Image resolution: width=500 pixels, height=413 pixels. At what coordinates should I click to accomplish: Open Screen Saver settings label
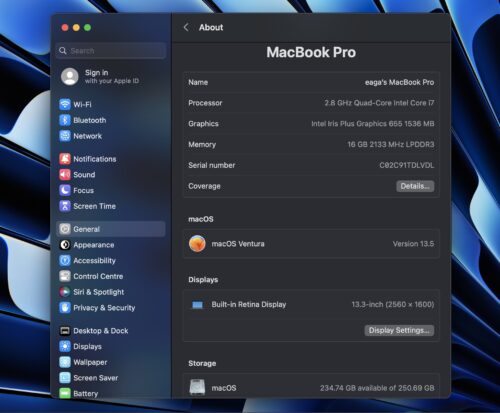pos(96,378)
